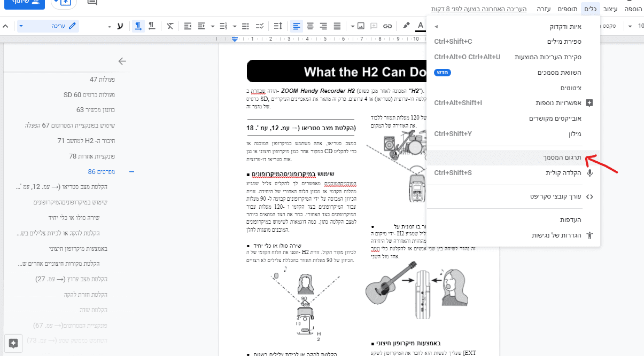Click the checklist icon

[260, 26]
